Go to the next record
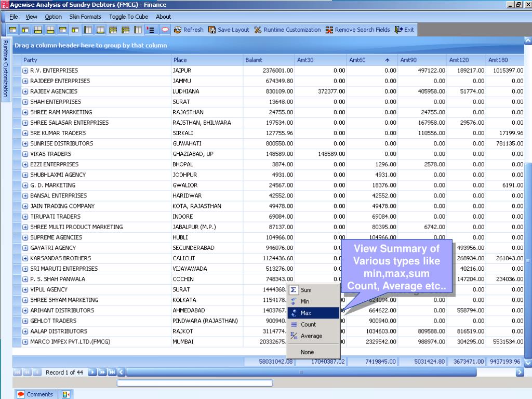 [92, 372]
